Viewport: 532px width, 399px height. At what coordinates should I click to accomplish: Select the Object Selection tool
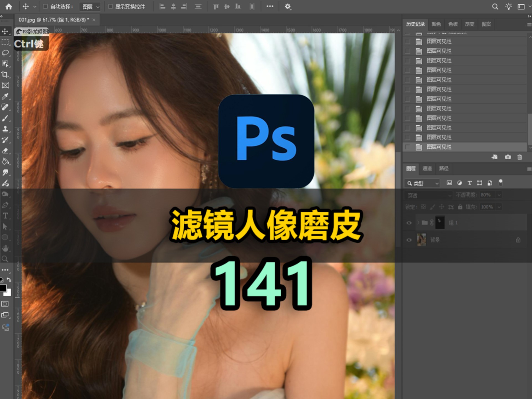5,64
